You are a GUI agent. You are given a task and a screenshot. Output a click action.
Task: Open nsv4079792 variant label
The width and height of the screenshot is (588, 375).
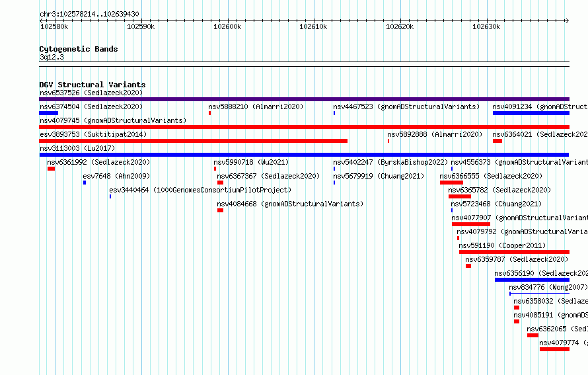pyautogui.click(x=523, y=231)
